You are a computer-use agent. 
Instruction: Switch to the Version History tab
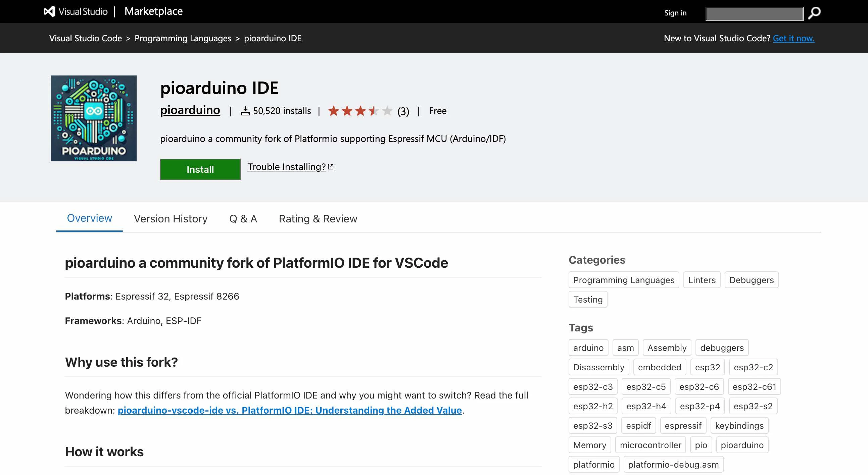click(x=171, y=218)
